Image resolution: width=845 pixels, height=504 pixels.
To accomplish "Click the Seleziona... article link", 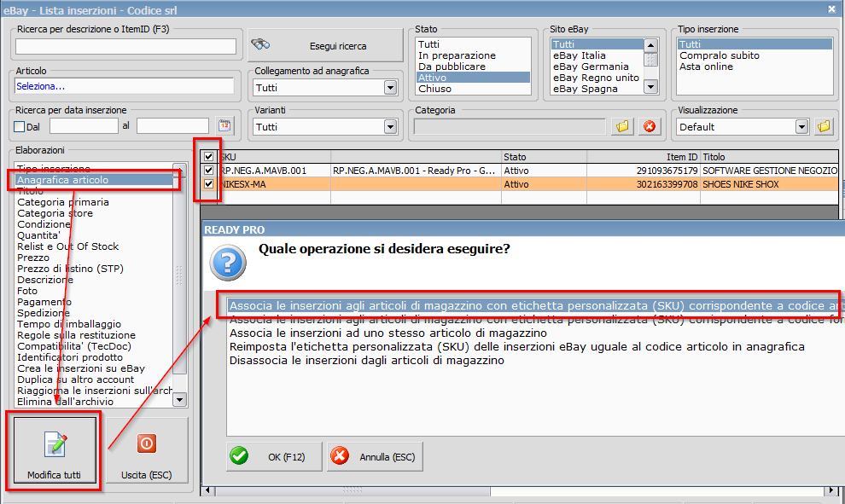I will pyautogui.click(x=40, y=86).
